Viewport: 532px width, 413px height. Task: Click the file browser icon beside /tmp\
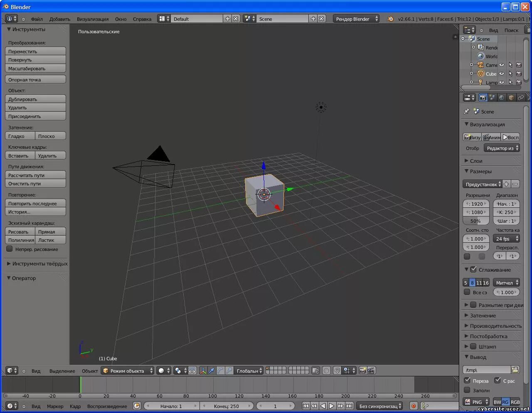tap(515, 370)
